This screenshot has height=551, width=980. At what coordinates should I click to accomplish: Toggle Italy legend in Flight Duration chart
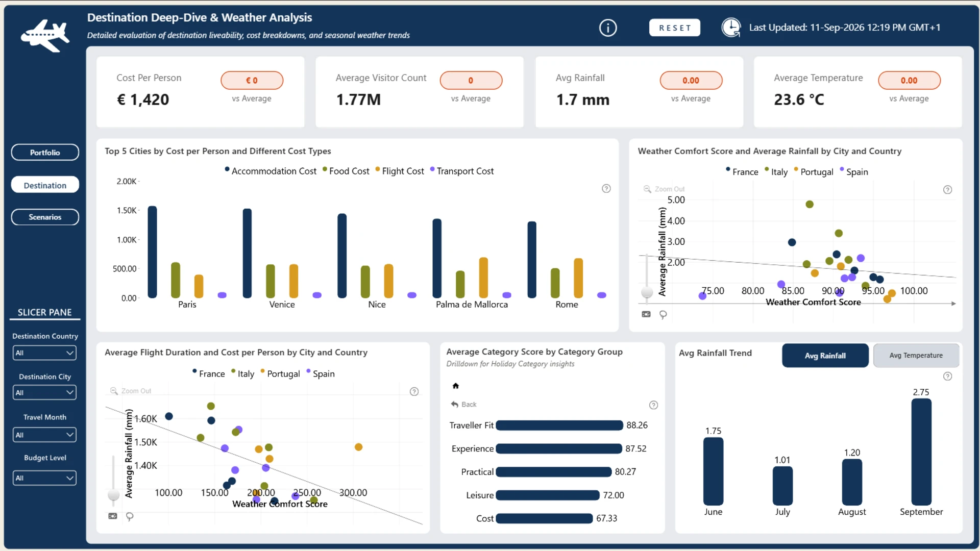pyautogui.click(x=243, y=374)
